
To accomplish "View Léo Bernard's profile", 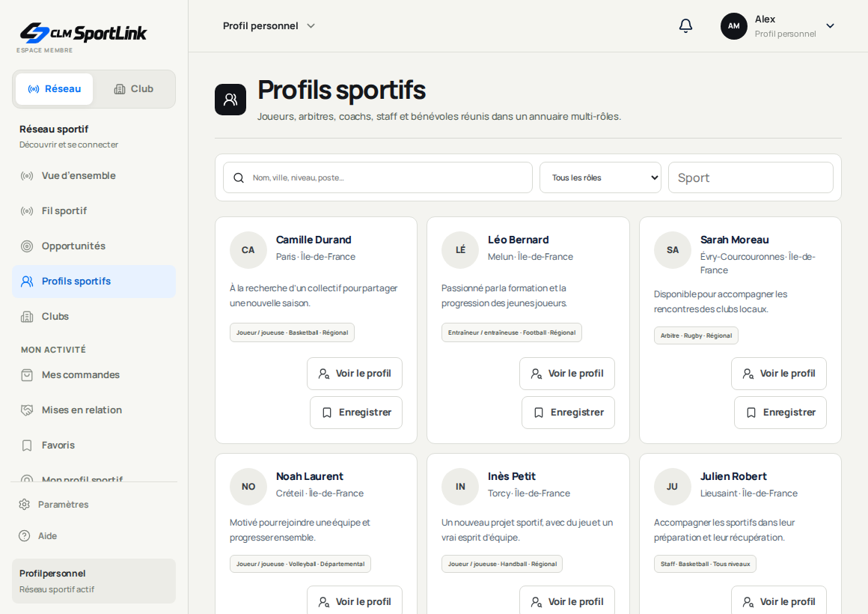I will pos(567,374).
